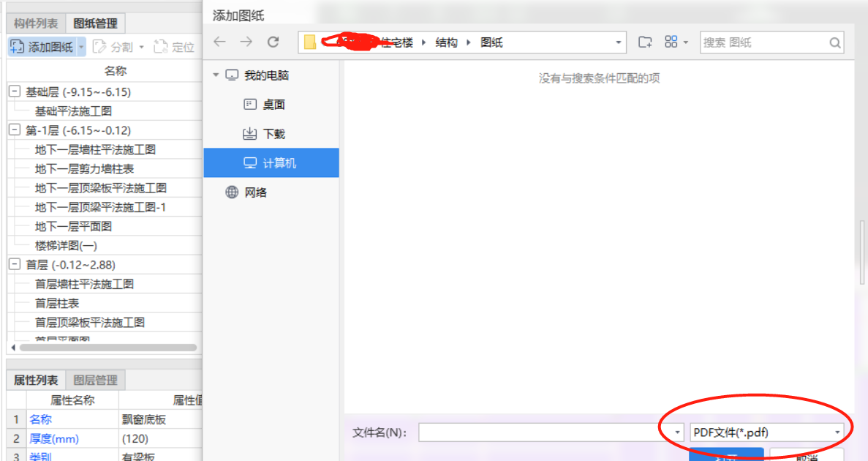Open the 添加图纸 dropdown arrow

81,47
